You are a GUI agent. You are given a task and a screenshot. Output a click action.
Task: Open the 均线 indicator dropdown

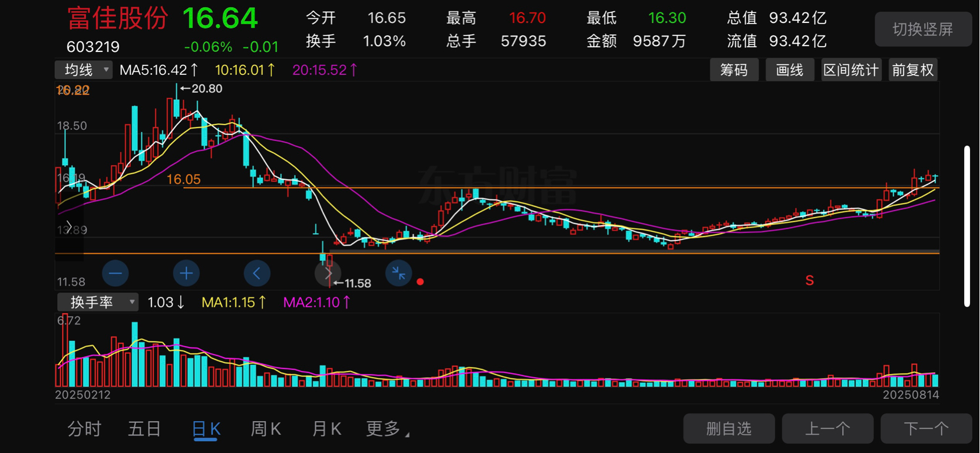coord(83,70)
